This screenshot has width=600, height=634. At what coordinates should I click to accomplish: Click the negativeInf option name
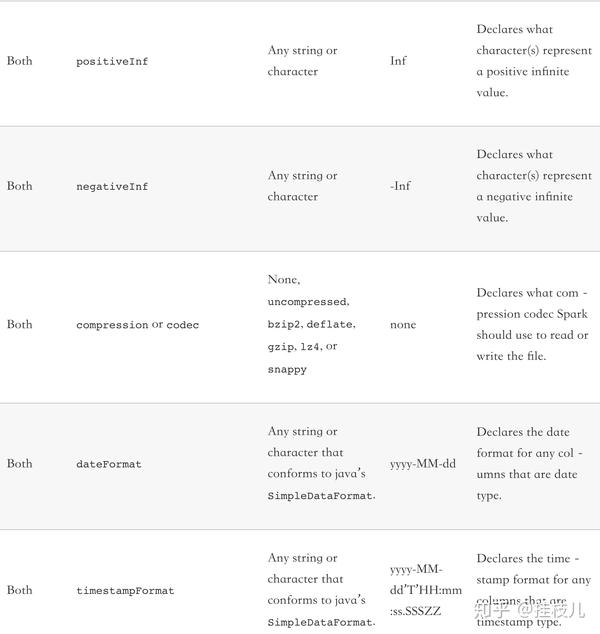click(112, 187)
